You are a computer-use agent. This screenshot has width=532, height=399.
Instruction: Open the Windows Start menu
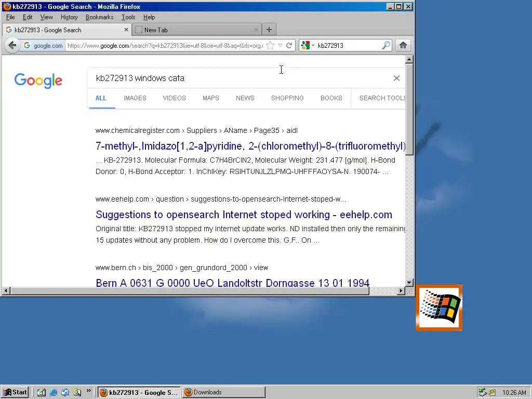pyautogui.click(x=15, y=392)
